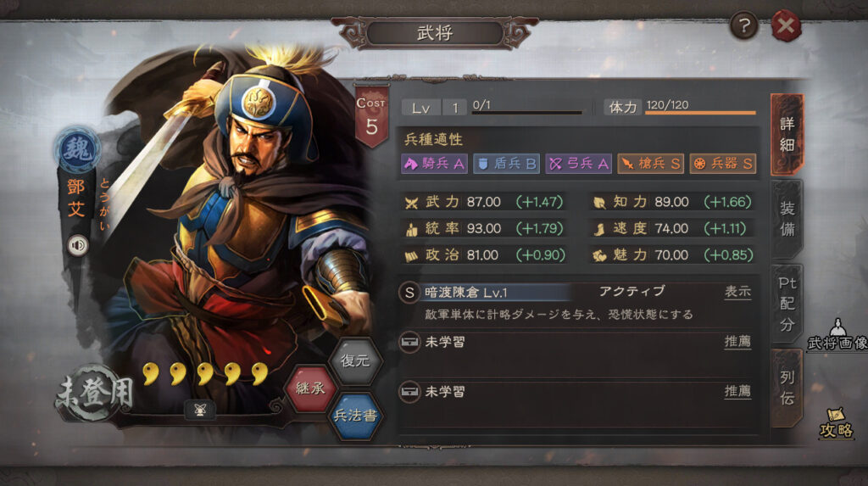This screenshot has height=486, width=868.
Task: Close the 武将 panel with red X
Action: (786, 25)
